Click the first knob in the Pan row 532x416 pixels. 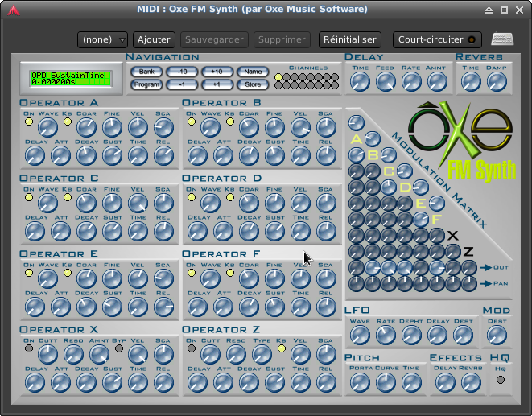[x=357, y=284]
